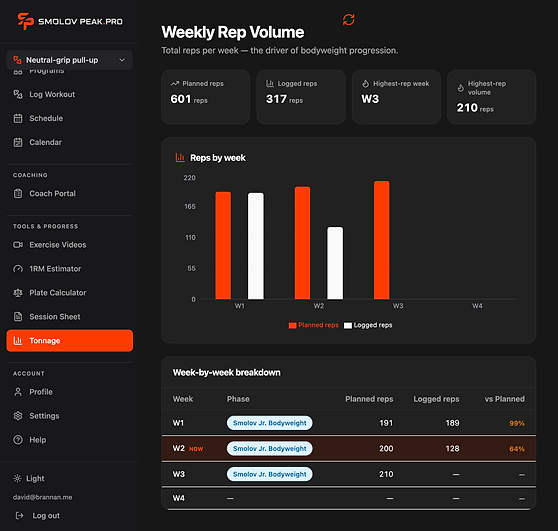Screen dimensions: 558x531
Task: Open the Plate Calculator
Action: (x=58, y=293)
